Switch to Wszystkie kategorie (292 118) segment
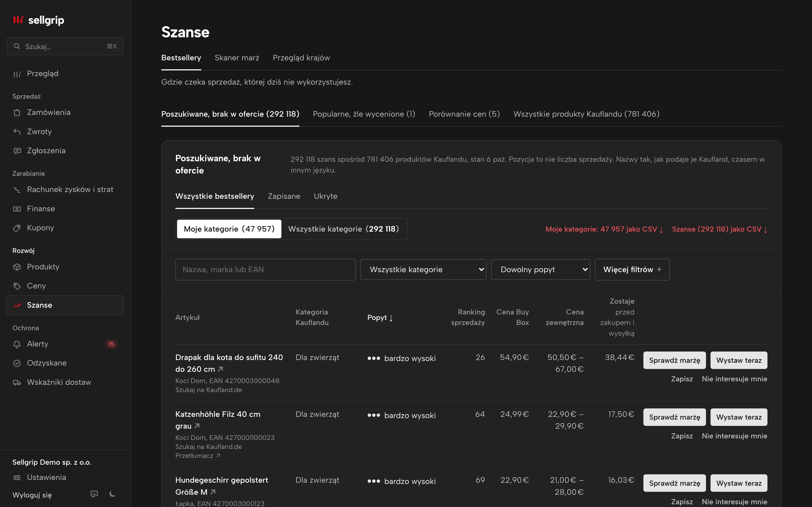The image size is (812, 507). (x=344, y=229)
